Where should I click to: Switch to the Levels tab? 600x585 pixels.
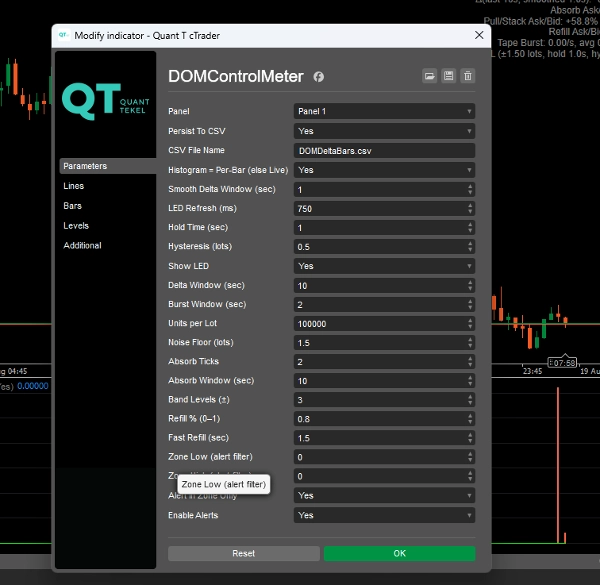[76, 226]
